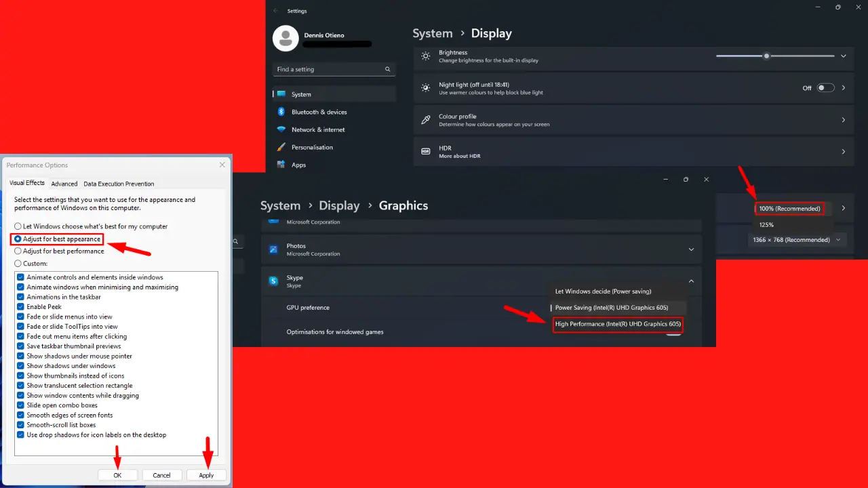Switch to Data Execution Prevention tab
868x488 pixels.
[119, 184]
